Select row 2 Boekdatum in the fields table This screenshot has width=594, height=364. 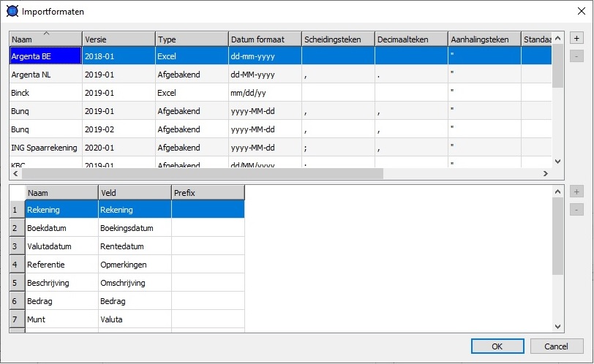61,228
